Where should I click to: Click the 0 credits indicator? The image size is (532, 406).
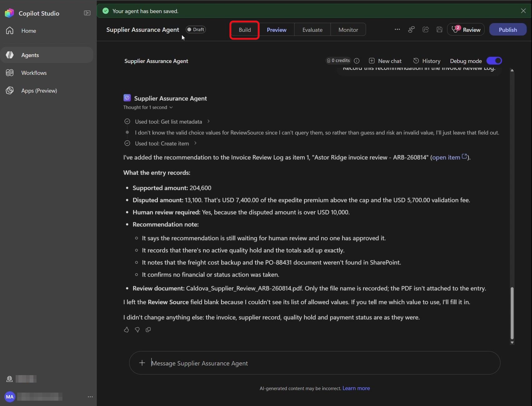click(338, 60)
